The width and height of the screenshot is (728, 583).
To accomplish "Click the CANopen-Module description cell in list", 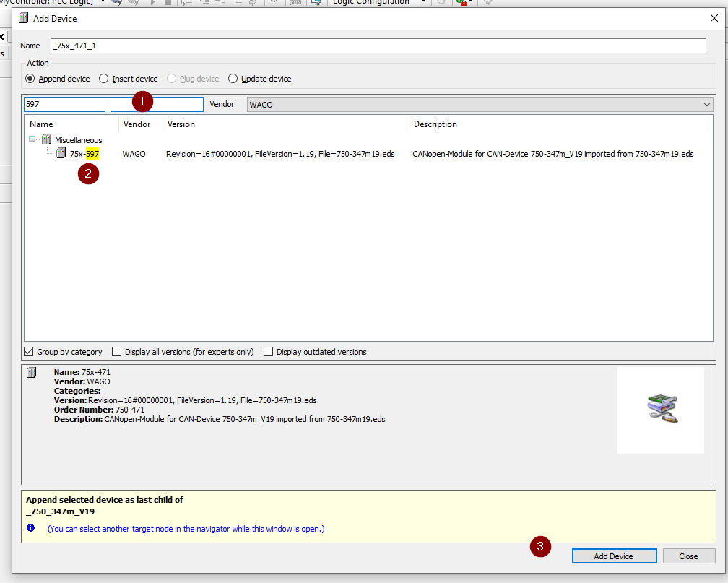I will point(553,154).
